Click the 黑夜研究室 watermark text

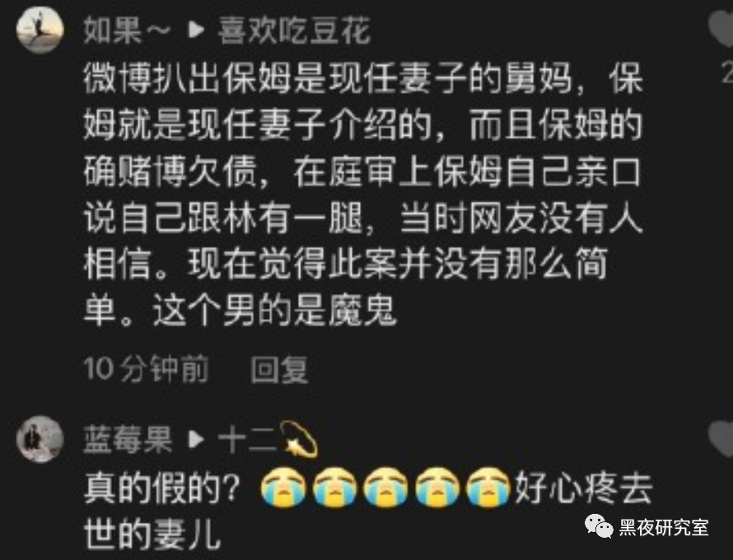coord(664,527)
